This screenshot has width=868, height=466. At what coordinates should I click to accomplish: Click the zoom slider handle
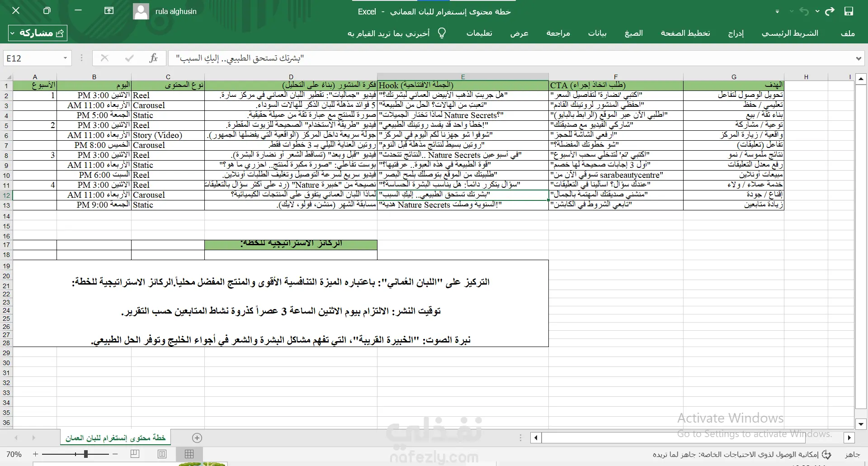coord(86,454)
